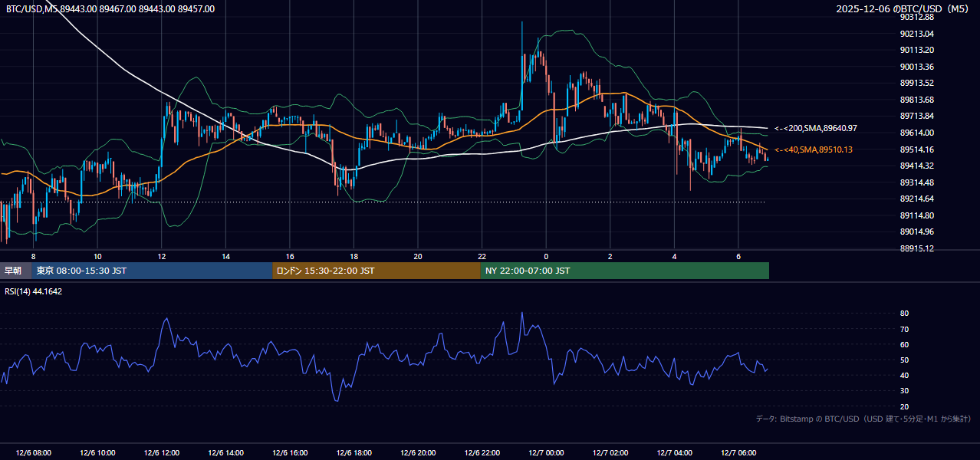Click RSI axis level 80

904,314
